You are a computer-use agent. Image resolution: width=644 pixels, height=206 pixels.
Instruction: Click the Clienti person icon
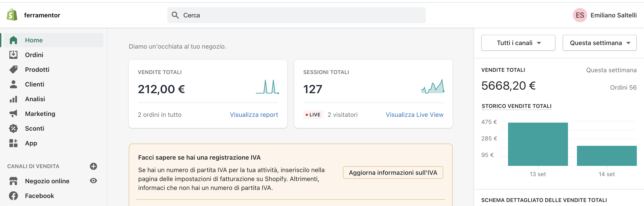pyautogui.click(x=13, y=84)
